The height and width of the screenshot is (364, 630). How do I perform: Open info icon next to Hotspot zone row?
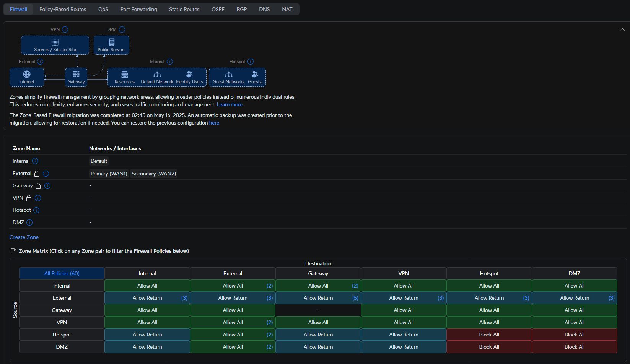[x=36, y=210]
